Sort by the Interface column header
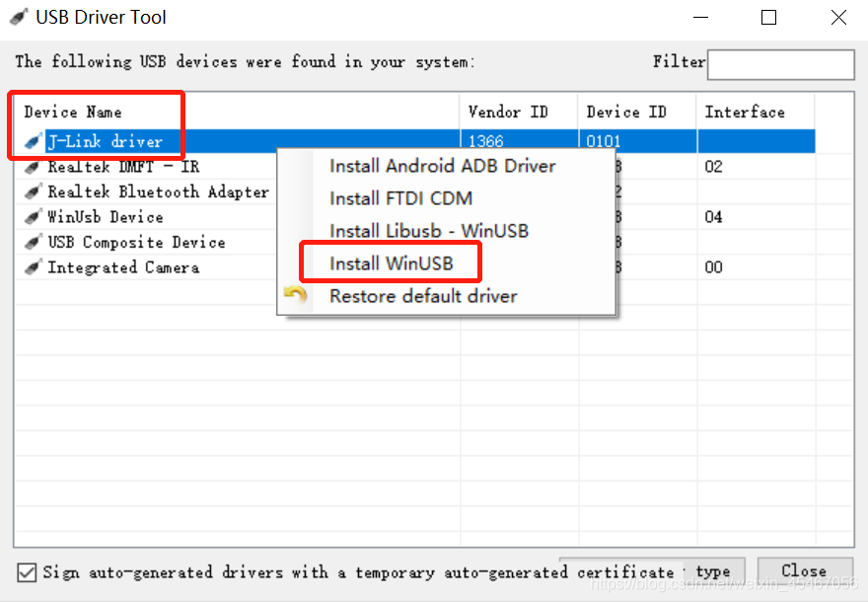868x602 pixels. pyautogui.click(x=756, y=112)
